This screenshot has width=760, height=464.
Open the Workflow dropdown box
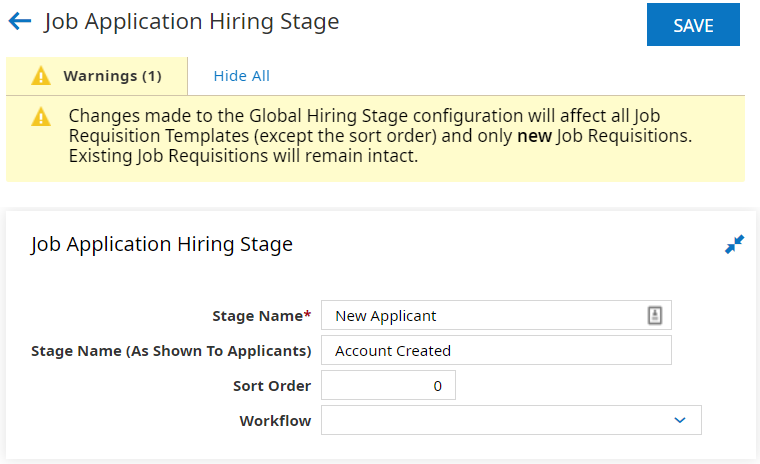(500, 421)
